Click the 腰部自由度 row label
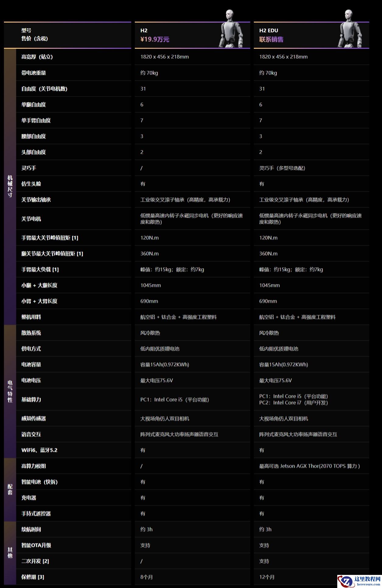The image size is (382, 588). click(x=33, y=136)
